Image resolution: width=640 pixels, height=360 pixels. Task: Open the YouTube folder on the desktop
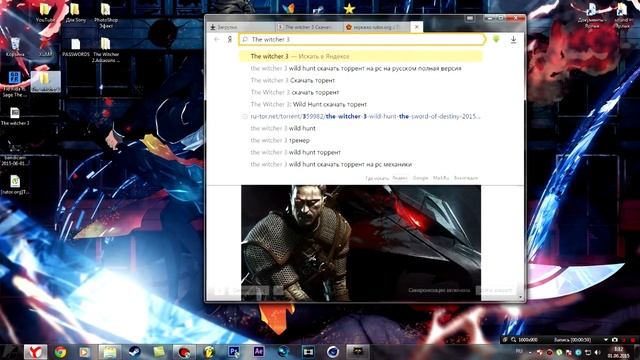point(45,12)
